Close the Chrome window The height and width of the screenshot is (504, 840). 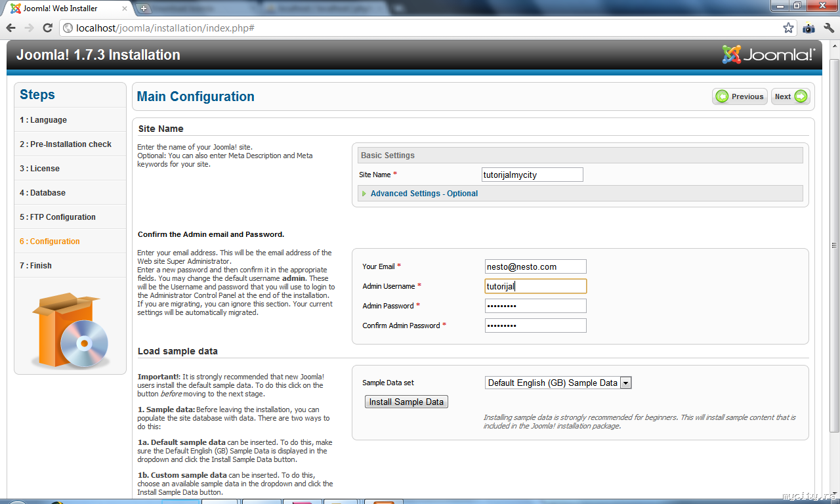[820, 6]
